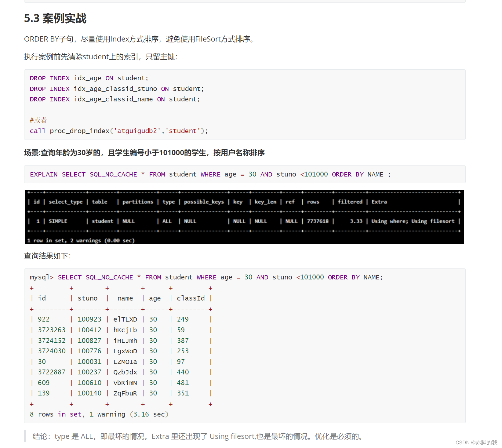This screenshot has width=502, height=448.
Task: Click '1 row in set, 2 warnings' line
Action: [81, 241]
